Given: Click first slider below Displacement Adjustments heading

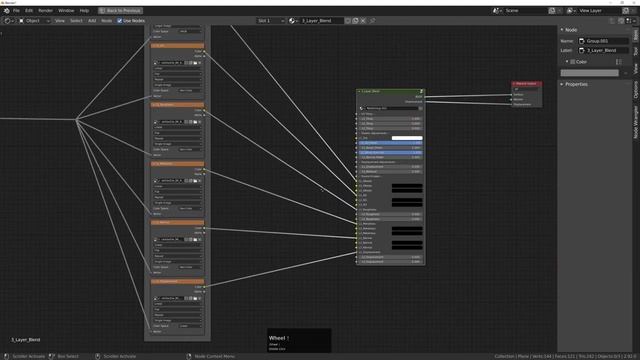Looking at the screenshot, I should 391,167.
